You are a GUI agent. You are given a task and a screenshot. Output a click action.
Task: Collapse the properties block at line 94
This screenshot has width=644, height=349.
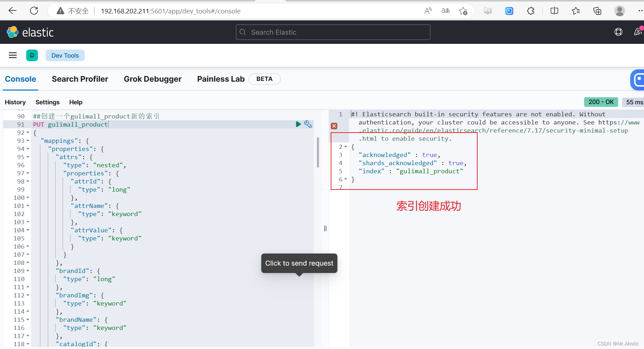click(28, 149)
